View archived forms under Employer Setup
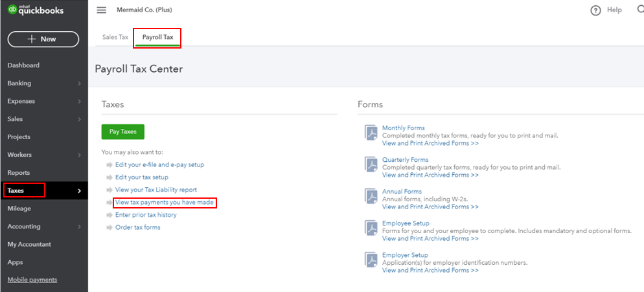Viewport: 644px width, 292px height. (430, 270)
